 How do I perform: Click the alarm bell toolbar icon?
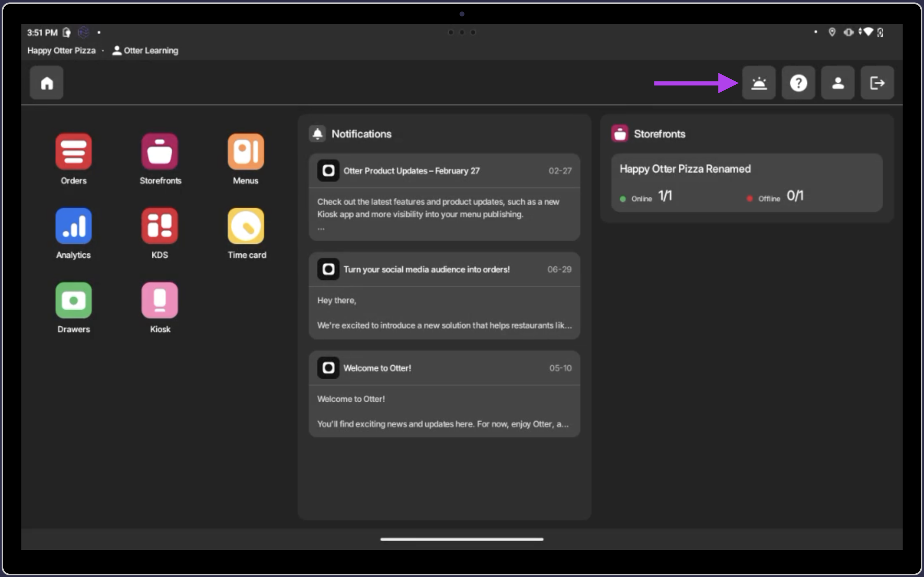click(x=759, y=83)
